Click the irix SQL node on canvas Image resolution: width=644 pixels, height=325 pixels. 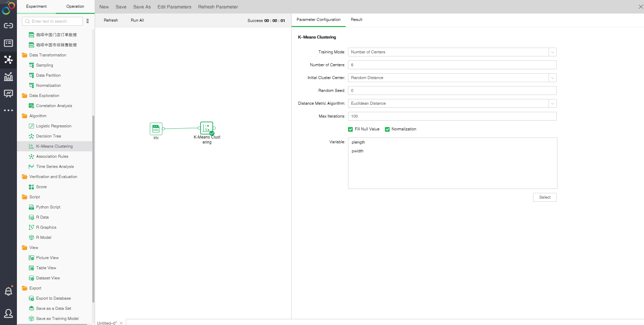click(x=156, y=129)
